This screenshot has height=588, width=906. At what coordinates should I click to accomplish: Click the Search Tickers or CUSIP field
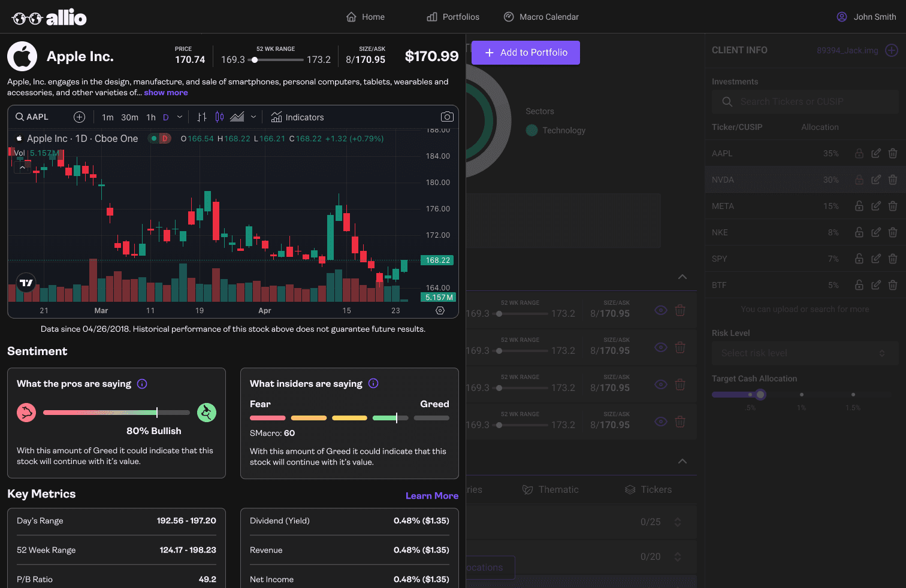tap(805, 102)
